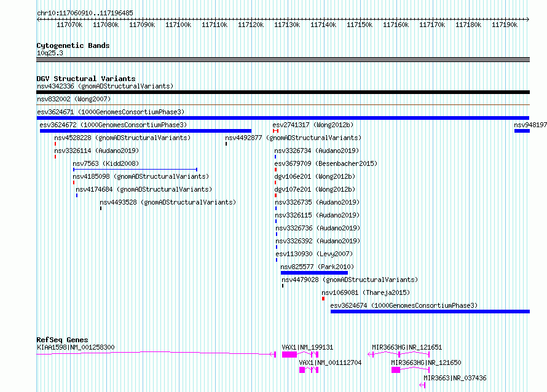This screenshot has width=547, height=392.
Task: Click the 117130k ruler label
Action: (287, 25)
